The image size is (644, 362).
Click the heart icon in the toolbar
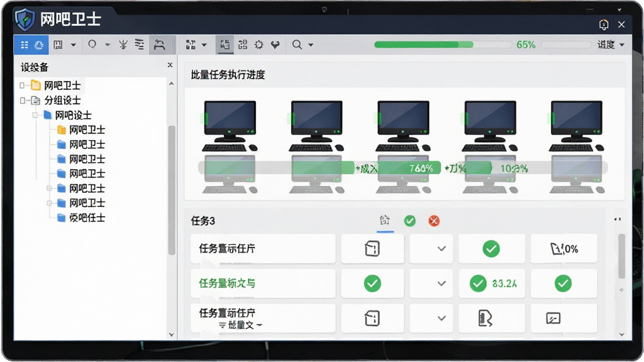coord(275,45)
